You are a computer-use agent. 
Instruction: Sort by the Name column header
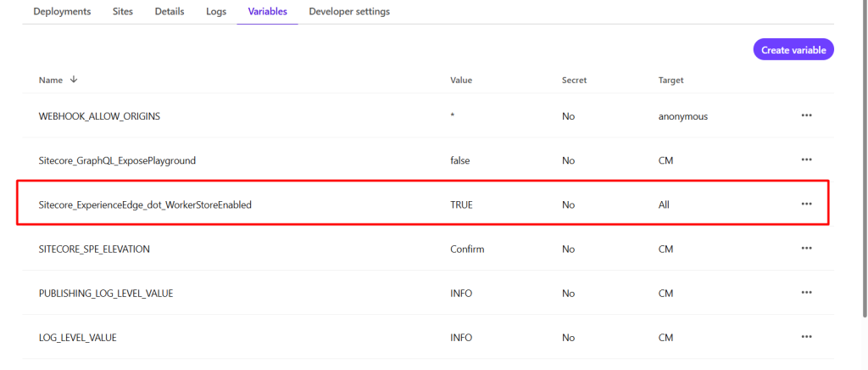(51, 80)
